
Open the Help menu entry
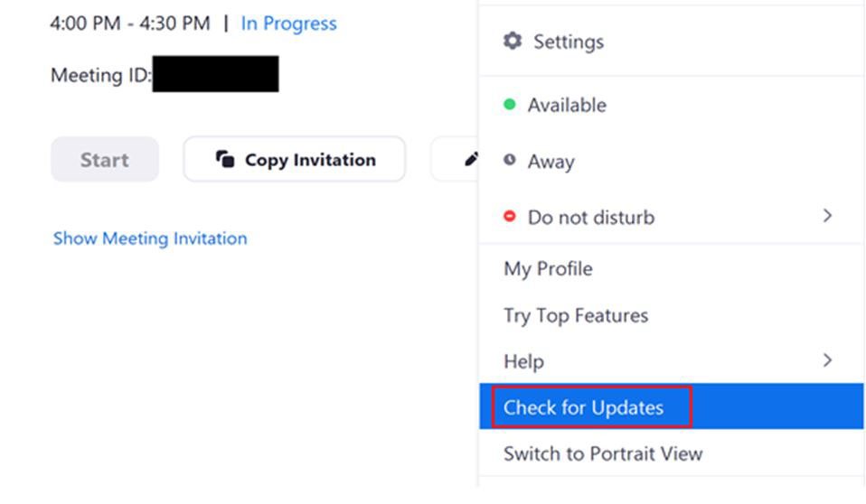523,361
